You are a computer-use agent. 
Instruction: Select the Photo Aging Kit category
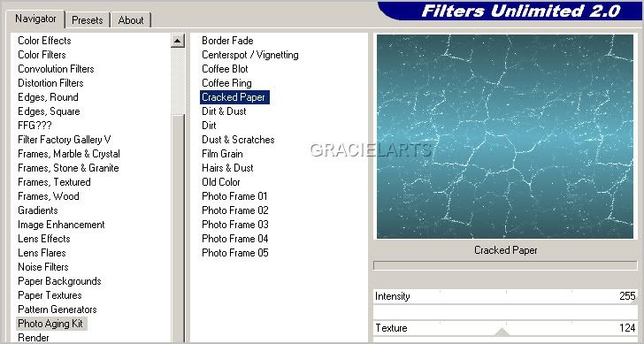click(x=50, y=324)
